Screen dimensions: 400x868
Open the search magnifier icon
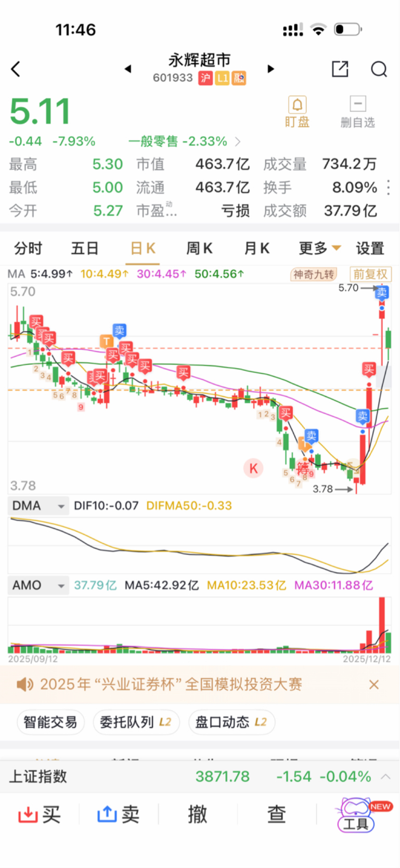379,69
